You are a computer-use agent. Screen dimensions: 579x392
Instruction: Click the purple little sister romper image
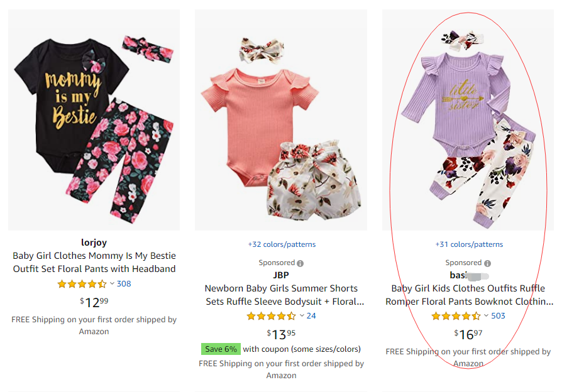coord(468,119)
